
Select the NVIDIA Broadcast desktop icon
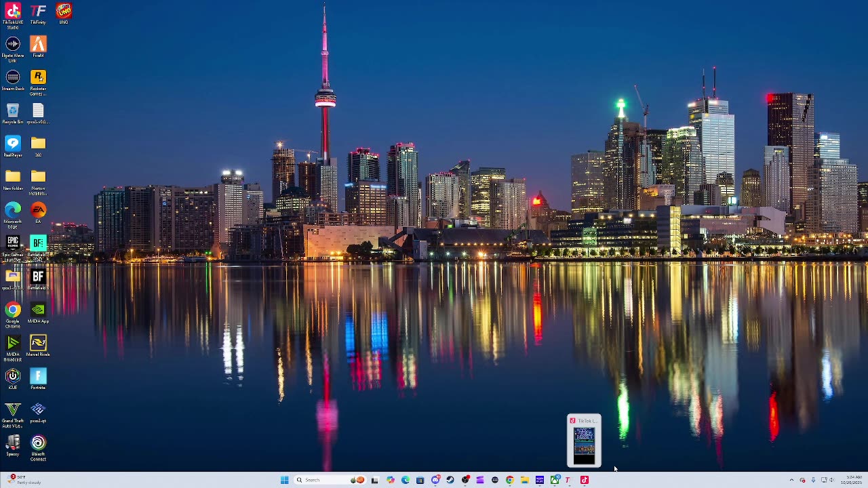tap(13, 348)
